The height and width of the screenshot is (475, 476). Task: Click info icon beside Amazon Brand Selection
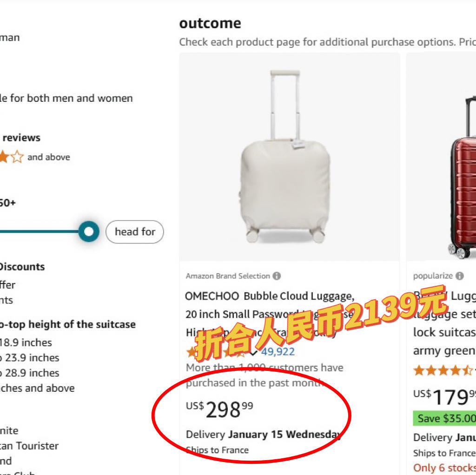coord(277,276)
